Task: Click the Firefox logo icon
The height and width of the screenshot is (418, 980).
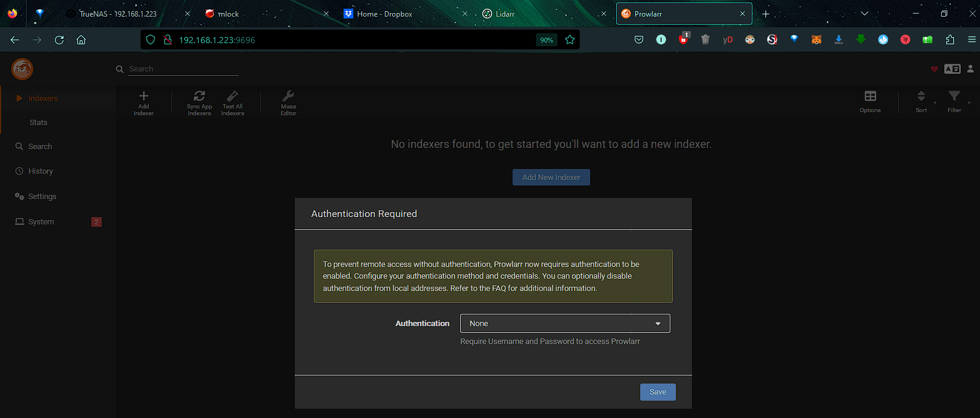Action: click(x=12, y=14)
